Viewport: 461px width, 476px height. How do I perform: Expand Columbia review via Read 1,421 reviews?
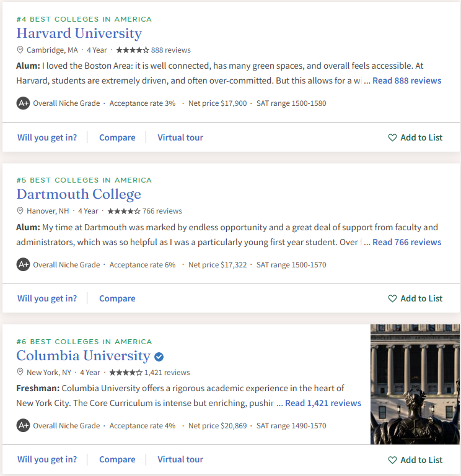click(323, 403)
